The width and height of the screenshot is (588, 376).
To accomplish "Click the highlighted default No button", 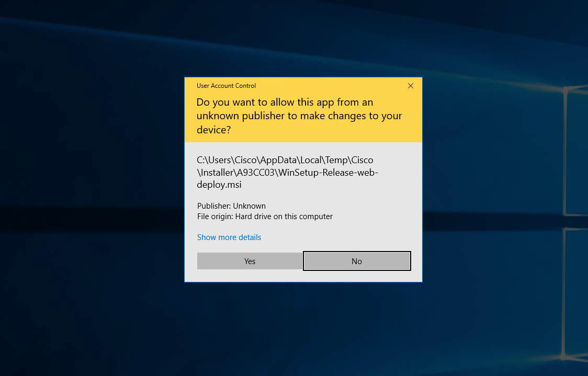I will [x=356, y=261].
